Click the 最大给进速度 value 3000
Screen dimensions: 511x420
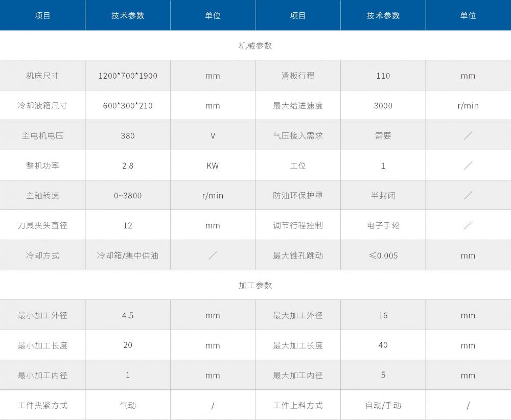383,106
